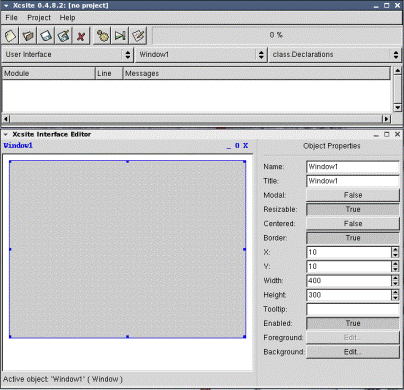Click the Open project folder icon
The image size is (404, 390).
point(28,35)
